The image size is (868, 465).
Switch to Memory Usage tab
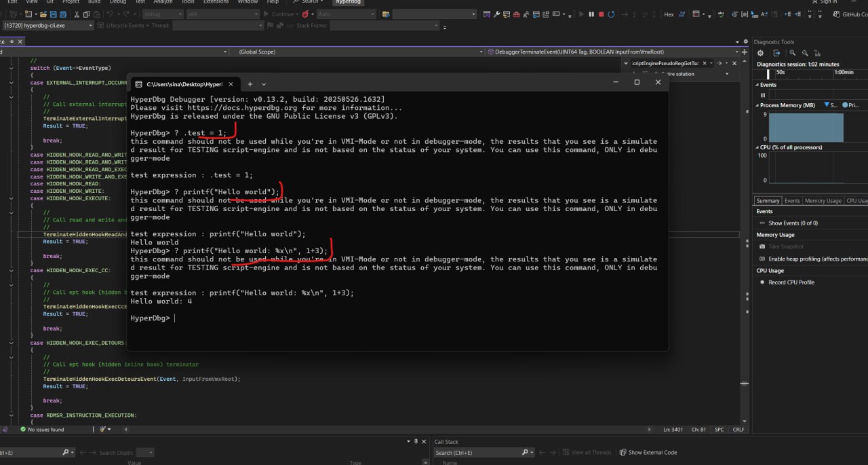[x=823, y=201]
